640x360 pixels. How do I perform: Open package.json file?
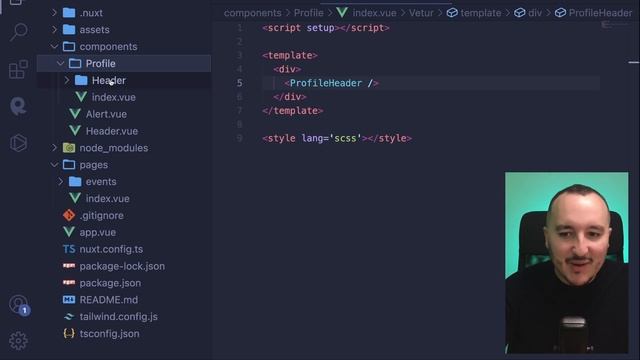tap(110, 283)
